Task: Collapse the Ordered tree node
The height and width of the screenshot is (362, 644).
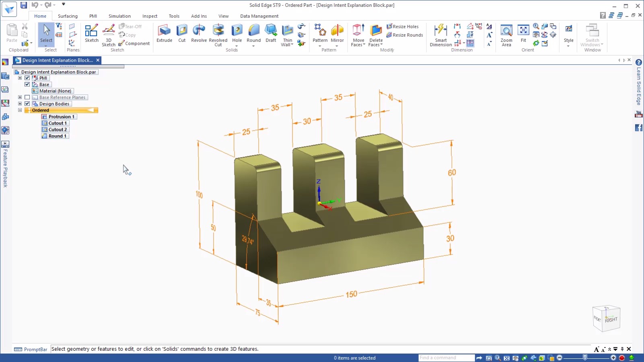Action: coord(20,110)
